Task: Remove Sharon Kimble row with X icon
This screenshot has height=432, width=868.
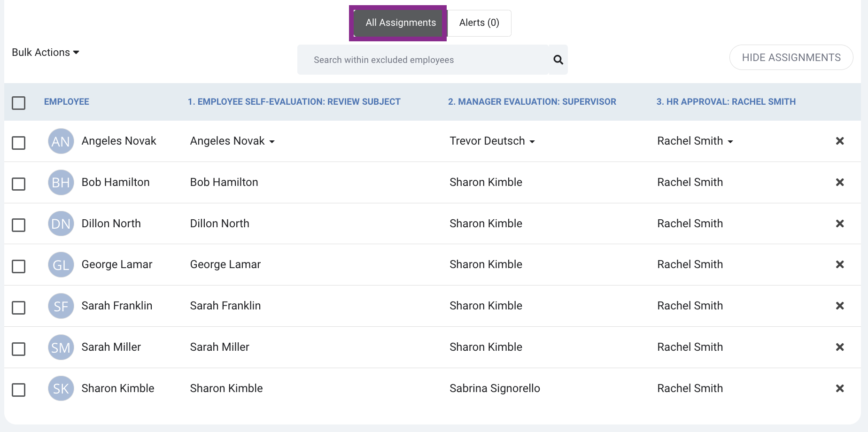Action: pos(840,388)
